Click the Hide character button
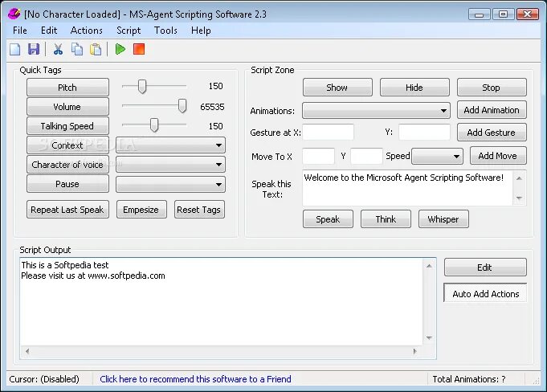This screenshot has width=547, height=392. [414, 88]
